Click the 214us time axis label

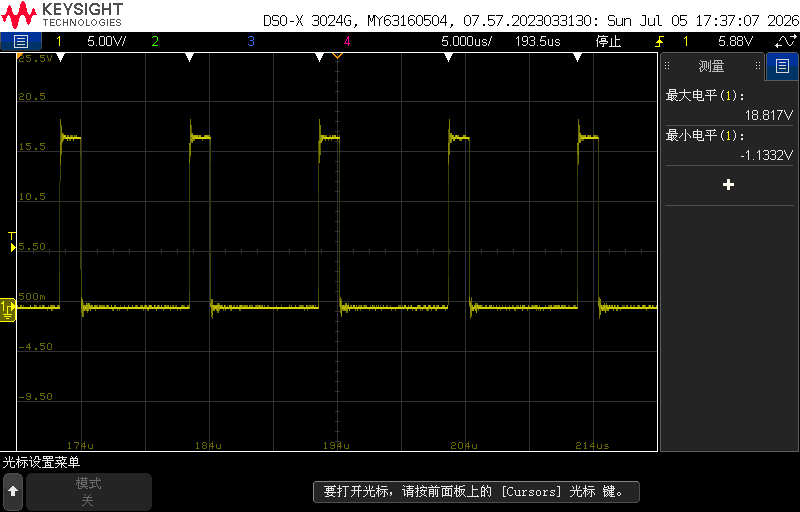click(x=592, y=445)
